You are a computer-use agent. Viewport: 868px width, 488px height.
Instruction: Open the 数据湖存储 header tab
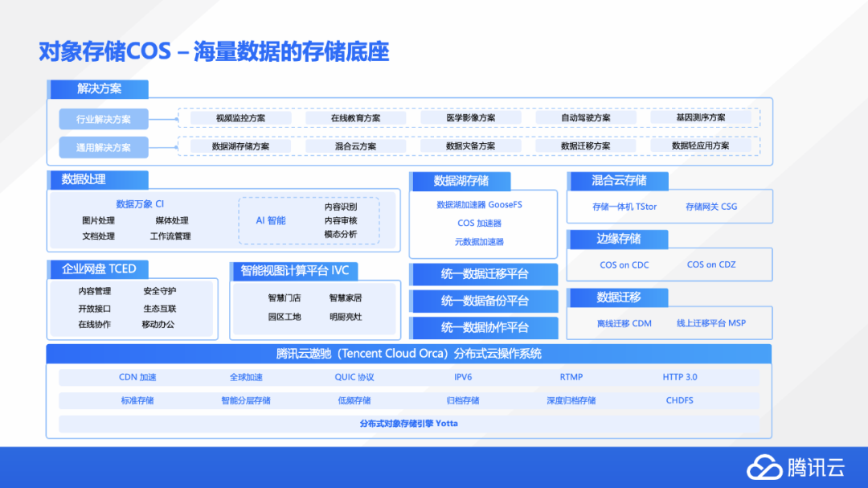(461, 181)
